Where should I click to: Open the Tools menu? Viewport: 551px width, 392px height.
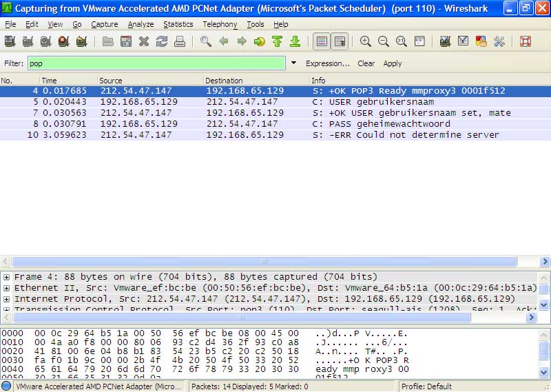pos(255,24)
